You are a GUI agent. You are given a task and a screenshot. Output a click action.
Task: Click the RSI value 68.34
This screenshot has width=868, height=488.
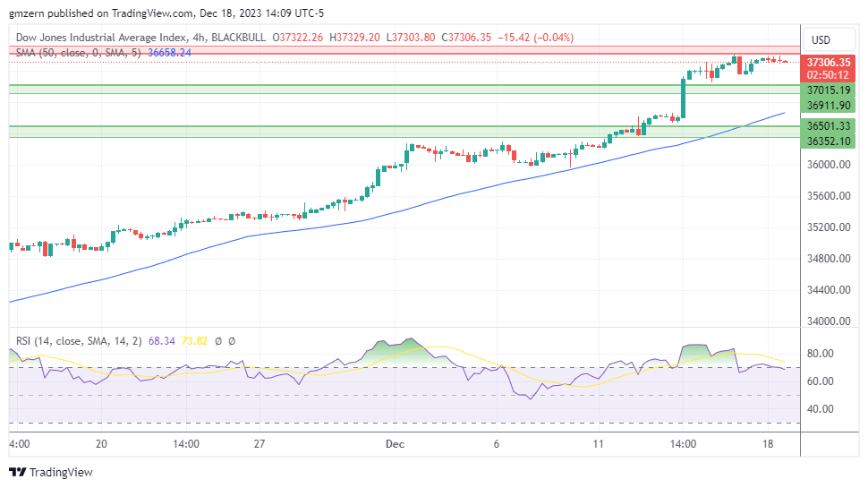[162, 341]
